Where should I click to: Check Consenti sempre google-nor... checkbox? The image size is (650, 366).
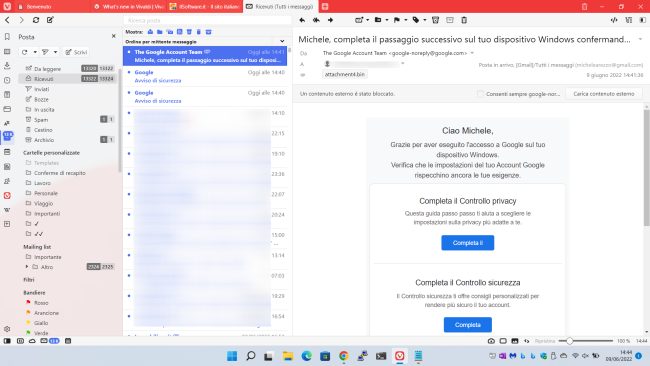click(480, 94)
